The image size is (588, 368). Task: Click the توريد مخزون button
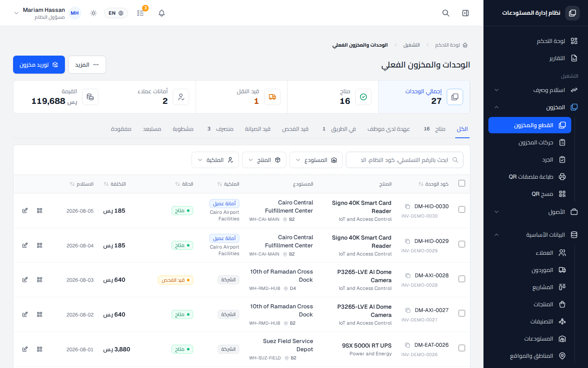(x=39, y=65)
